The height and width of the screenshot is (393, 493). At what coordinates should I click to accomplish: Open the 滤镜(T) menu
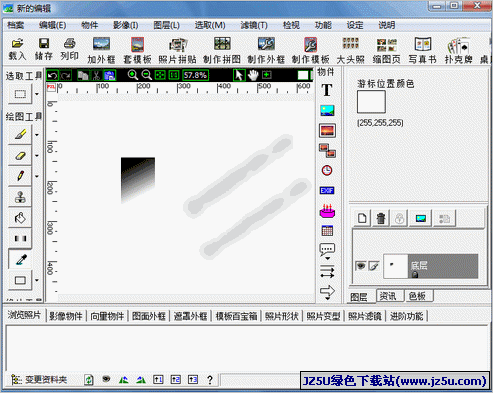click(x=254, y=25)
